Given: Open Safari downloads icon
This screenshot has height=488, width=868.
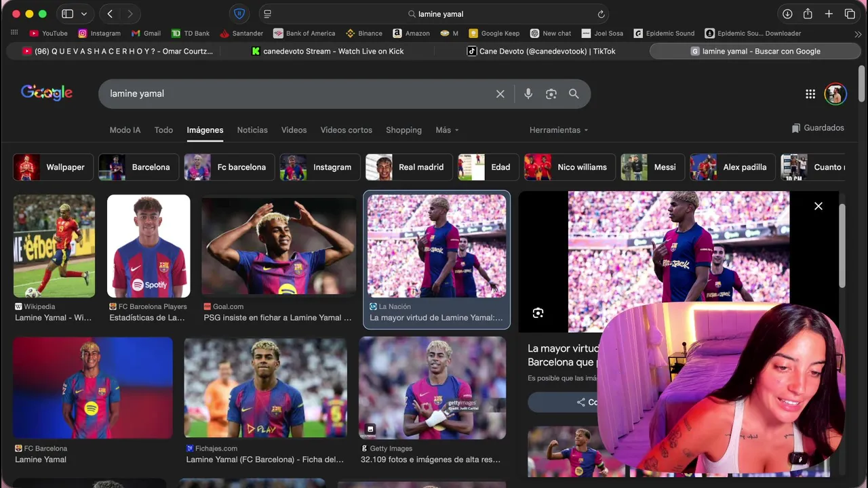Looking at the screenshot, I should (x=787, y=14).
